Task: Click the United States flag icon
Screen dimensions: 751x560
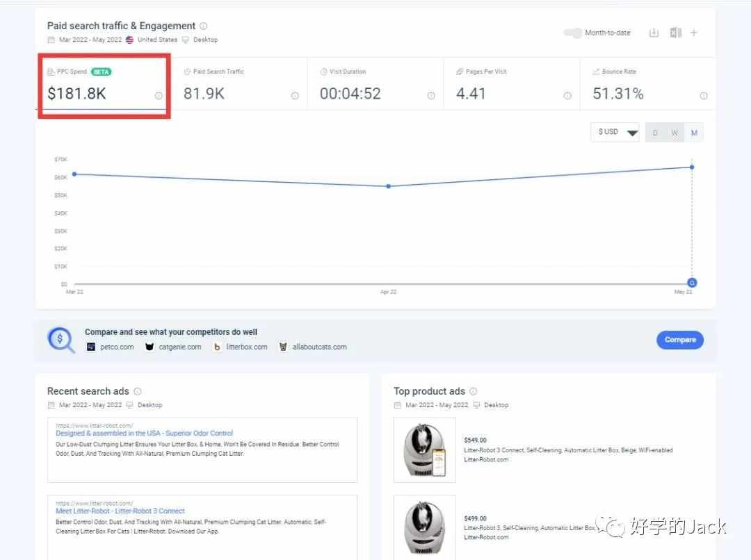Action: 129,40
